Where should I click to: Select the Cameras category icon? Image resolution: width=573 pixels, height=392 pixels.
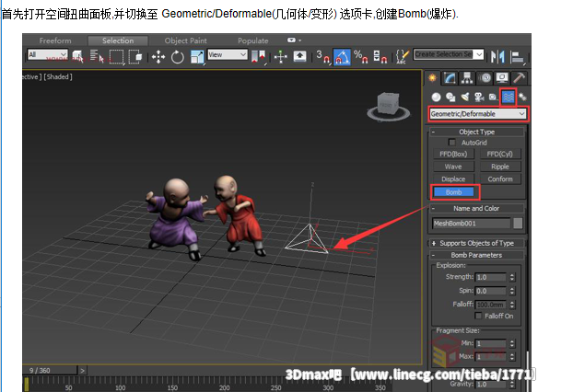click(479, 98)
